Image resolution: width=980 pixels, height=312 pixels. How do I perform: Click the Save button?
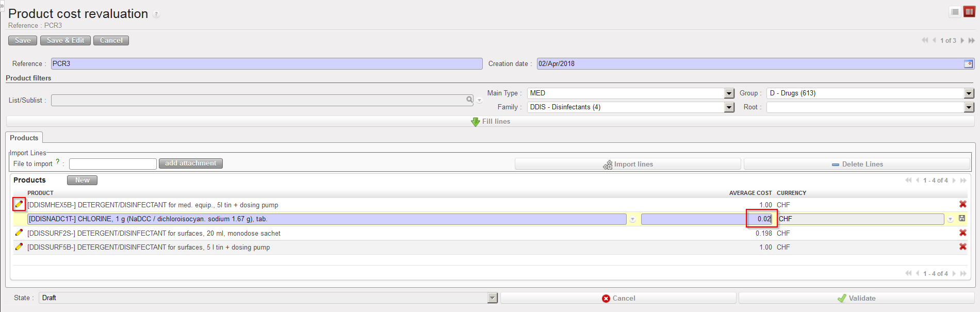[x=23, y=40]
